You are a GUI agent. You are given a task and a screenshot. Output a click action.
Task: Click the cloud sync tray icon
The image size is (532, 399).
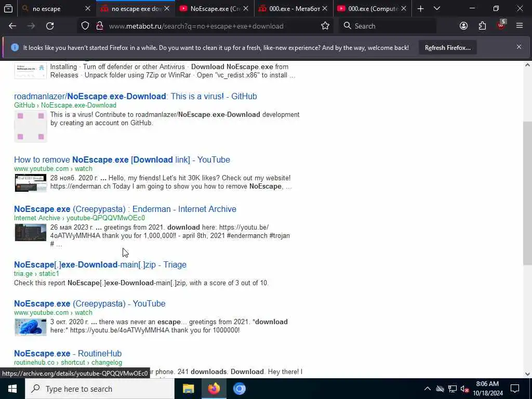pos(440,389)
